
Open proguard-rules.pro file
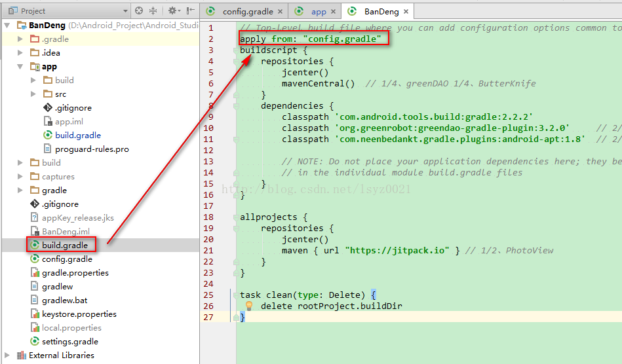(x=92, y=149)
